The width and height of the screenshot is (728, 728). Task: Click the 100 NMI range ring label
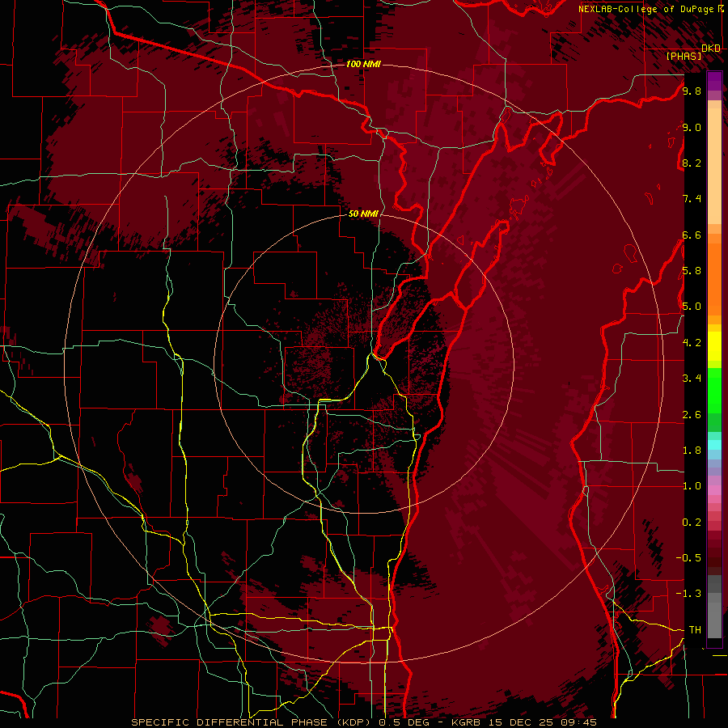[363, 64]
